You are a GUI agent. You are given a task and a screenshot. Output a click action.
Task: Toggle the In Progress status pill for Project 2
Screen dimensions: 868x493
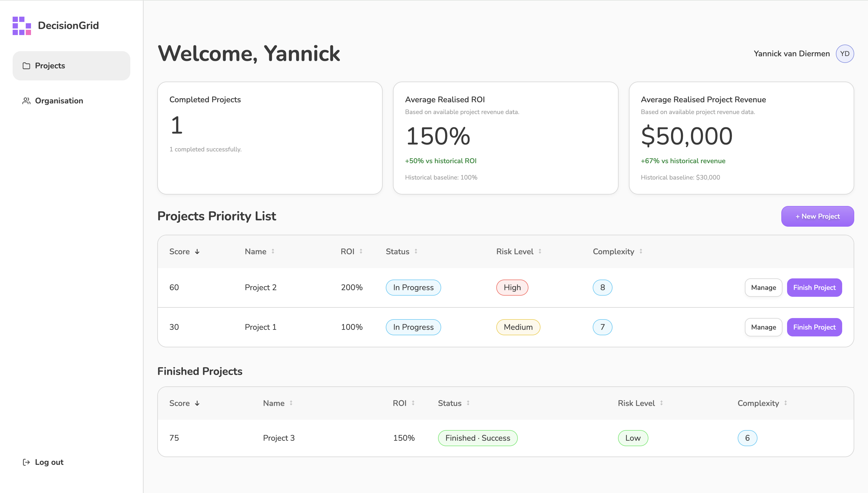tap(413, 287)
